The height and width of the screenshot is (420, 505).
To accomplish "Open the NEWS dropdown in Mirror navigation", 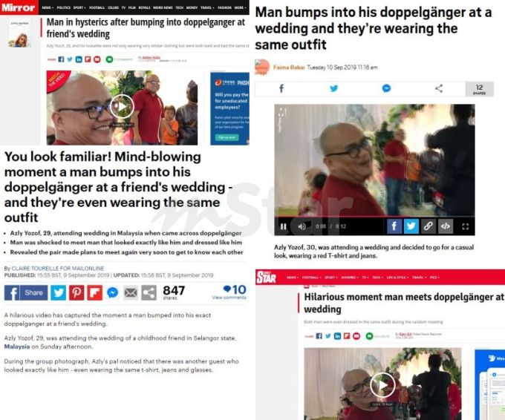I will click(x=48, y=7).
